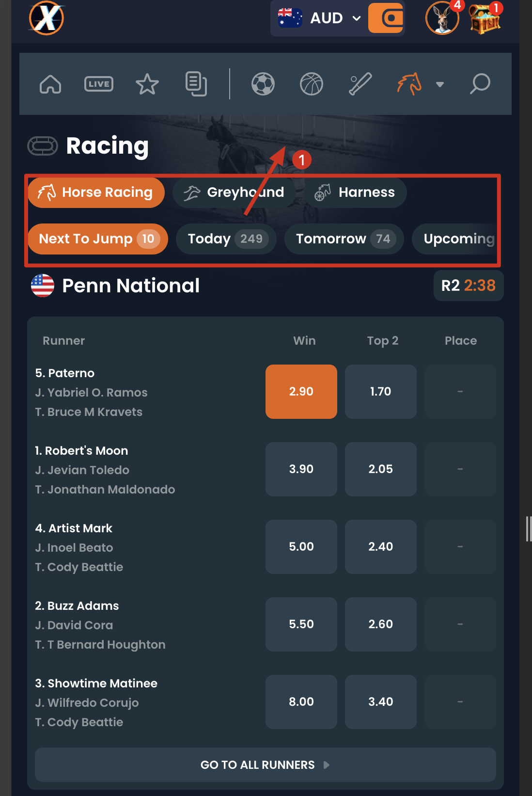Viewport: 532px width, 796px height.
Task: Enable the Greyhound racing filter
Action: click(233, 192)
